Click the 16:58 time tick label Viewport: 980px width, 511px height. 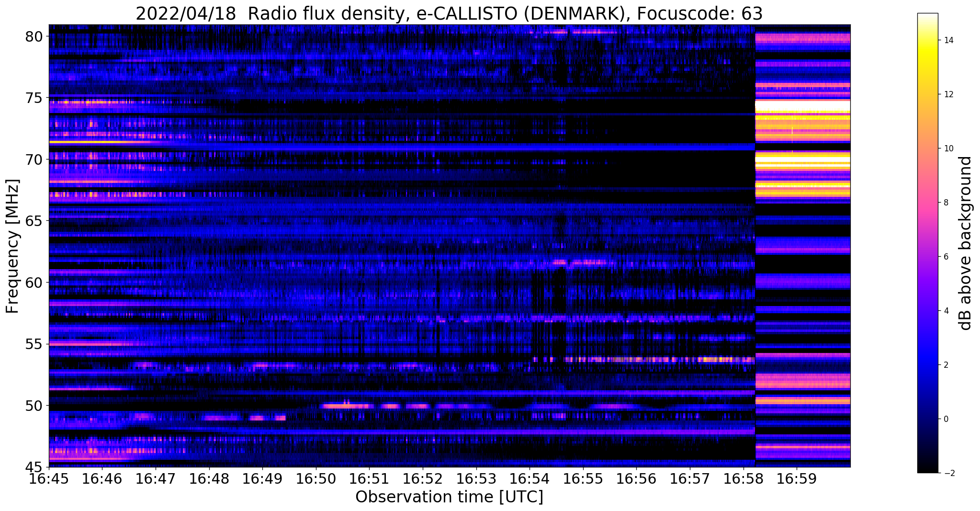(x=743, y=478)
